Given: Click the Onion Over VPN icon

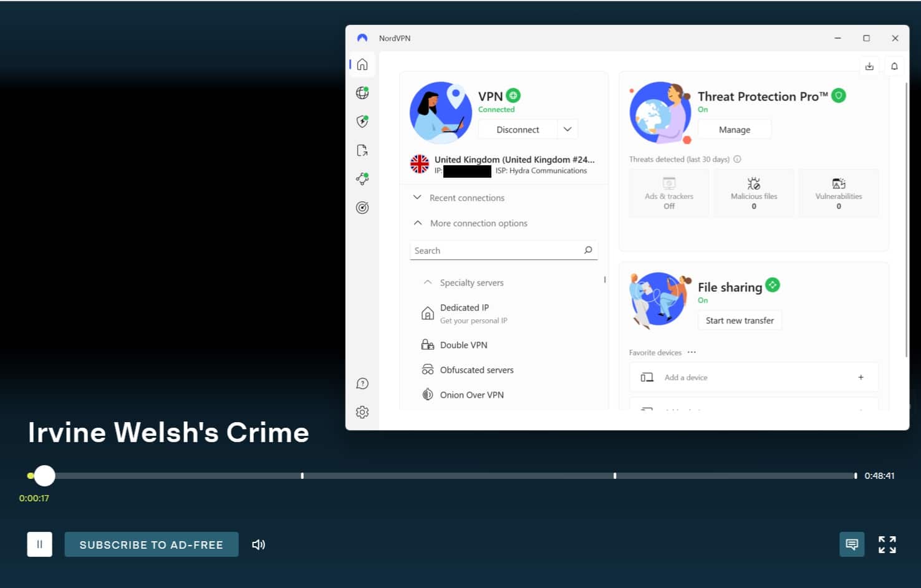Looking at the screenshot, I should pyautogui.click(x=428, y=395).
